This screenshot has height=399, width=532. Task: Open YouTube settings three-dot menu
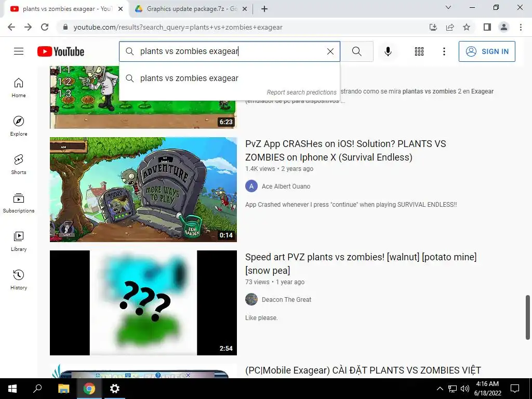click(x=444, y=51)
